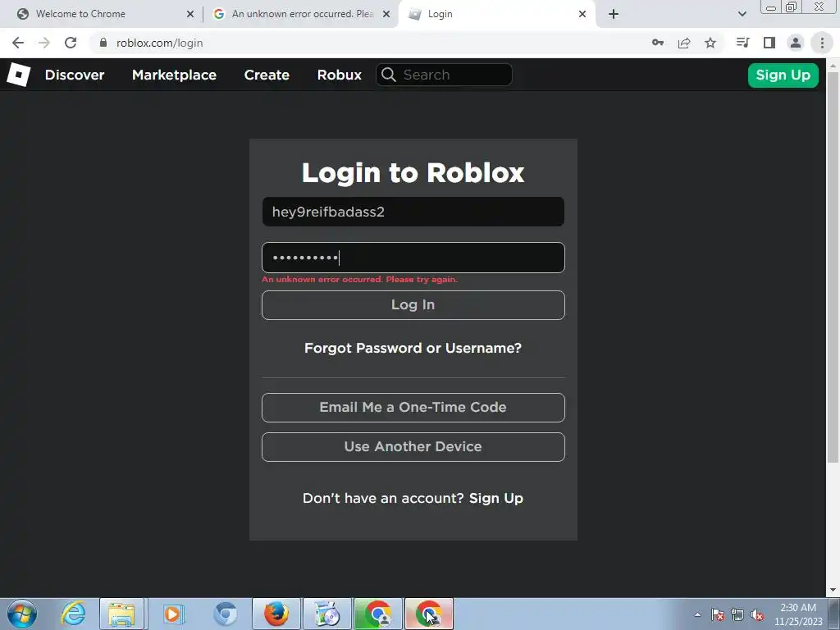840x630 pixels.
Task: Close the Welcome to Chrome tab
Action: [x=190, y=14]
